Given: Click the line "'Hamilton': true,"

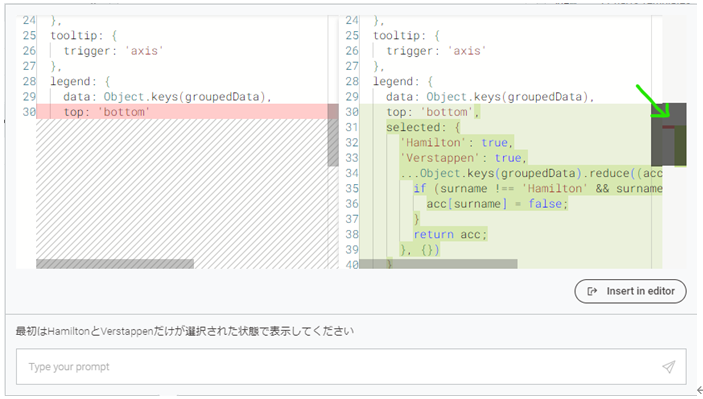Looking at the screenshot, I should tap(456, 143).
